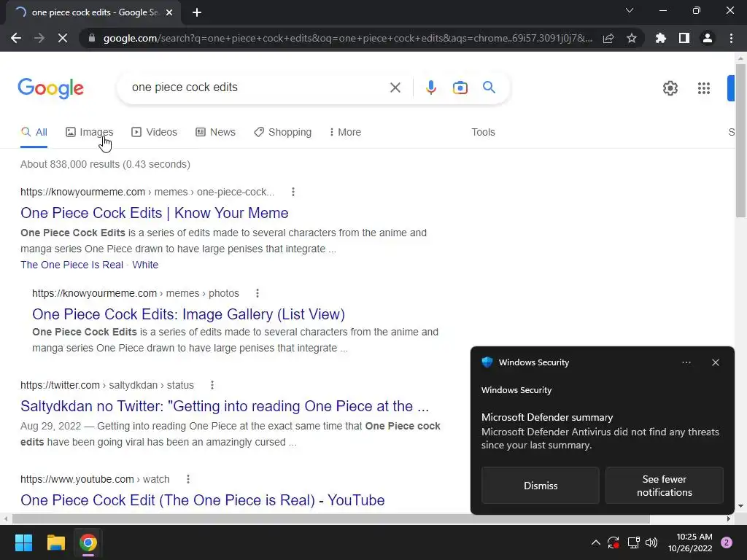Choose See fewer notifications
Image resolution: width=747 pixels, height=560 pixels.
[664, 486]
